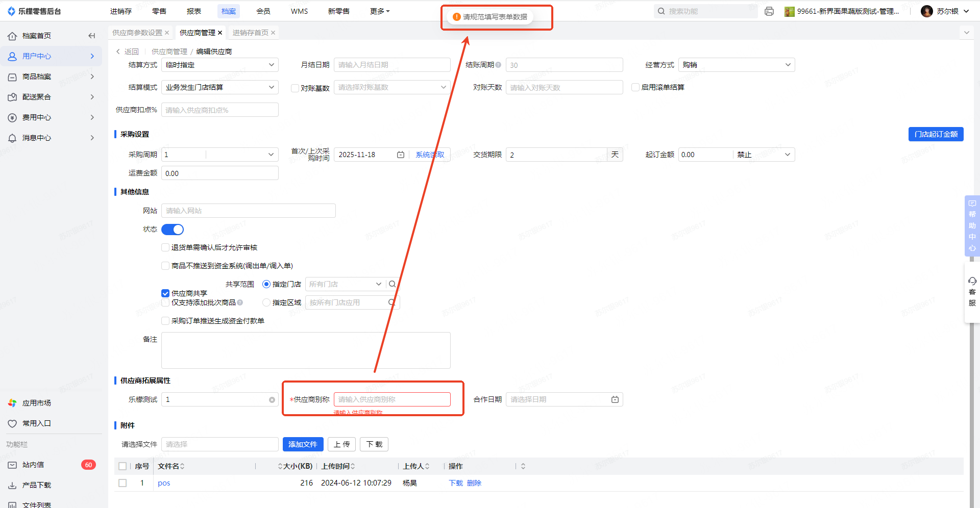Viewport: 980px width, 508px height.
Task: Clear the 乐檬测试 field with its x icon
Action: pos(272,400)
